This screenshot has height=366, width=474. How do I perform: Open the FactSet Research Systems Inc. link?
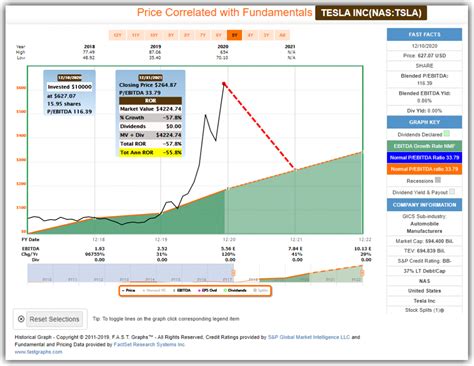coord(149,344)
